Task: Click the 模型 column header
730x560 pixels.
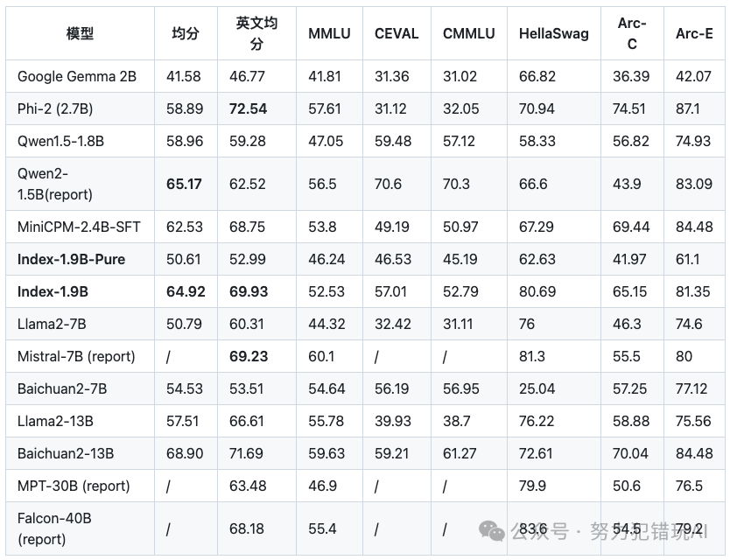Action: coord(81,33)
